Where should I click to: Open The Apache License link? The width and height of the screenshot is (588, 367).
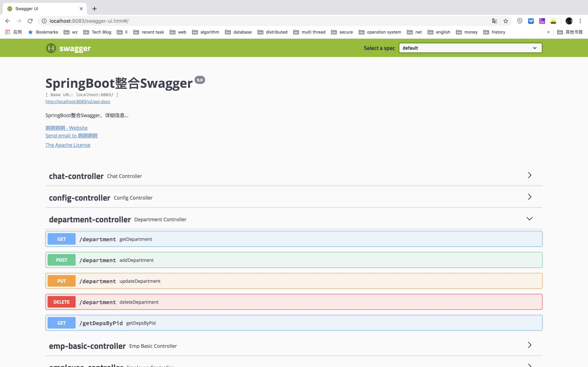[x=68, y=145]
